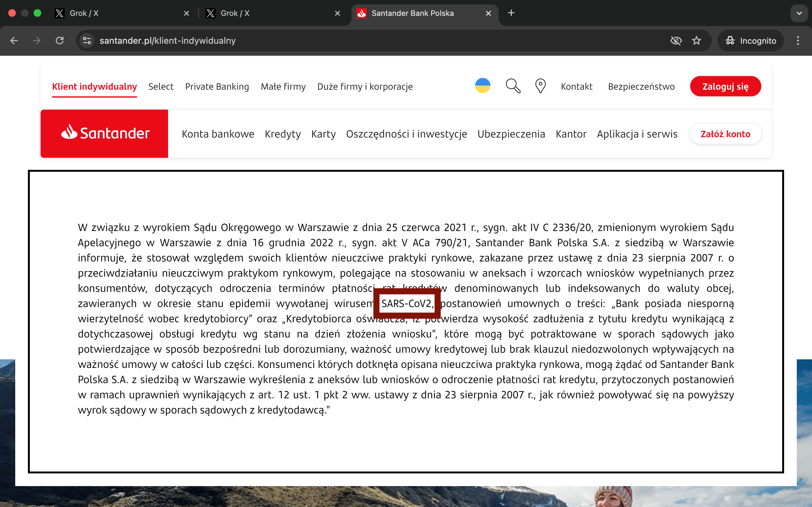Viewport: 812px width, 507px height.
Task: Open the branch locator pin icon
Action: pos(540,86)
